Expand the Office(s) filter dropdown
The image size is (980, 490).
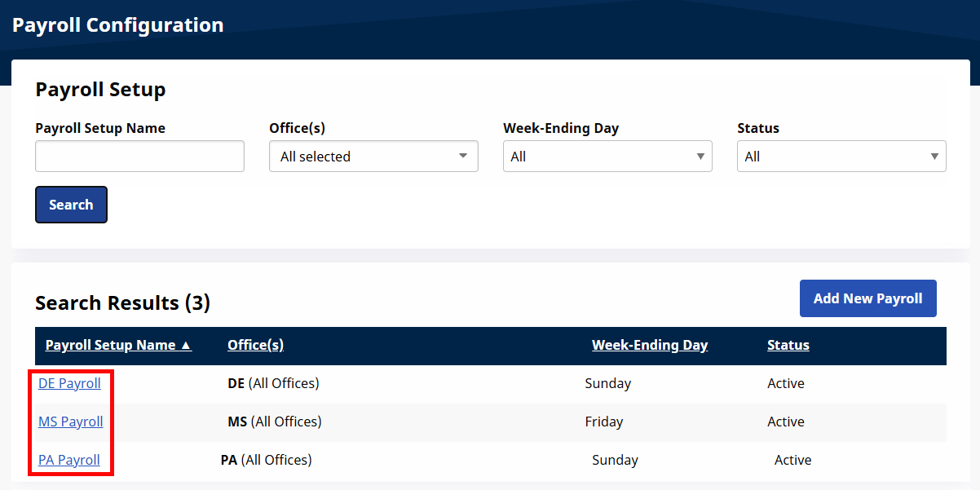point(373,157)
